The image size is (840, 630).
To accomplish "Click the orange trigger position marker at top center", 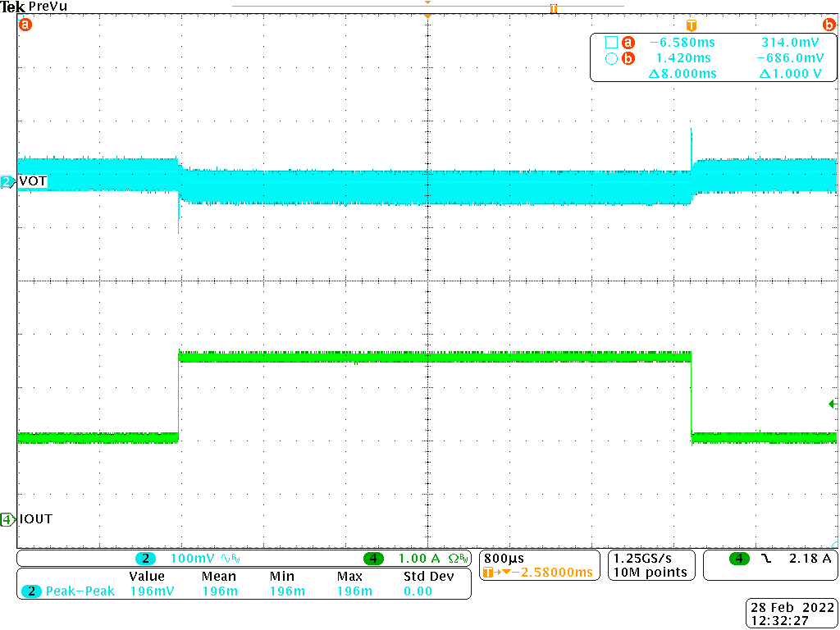I will point(427,14).
